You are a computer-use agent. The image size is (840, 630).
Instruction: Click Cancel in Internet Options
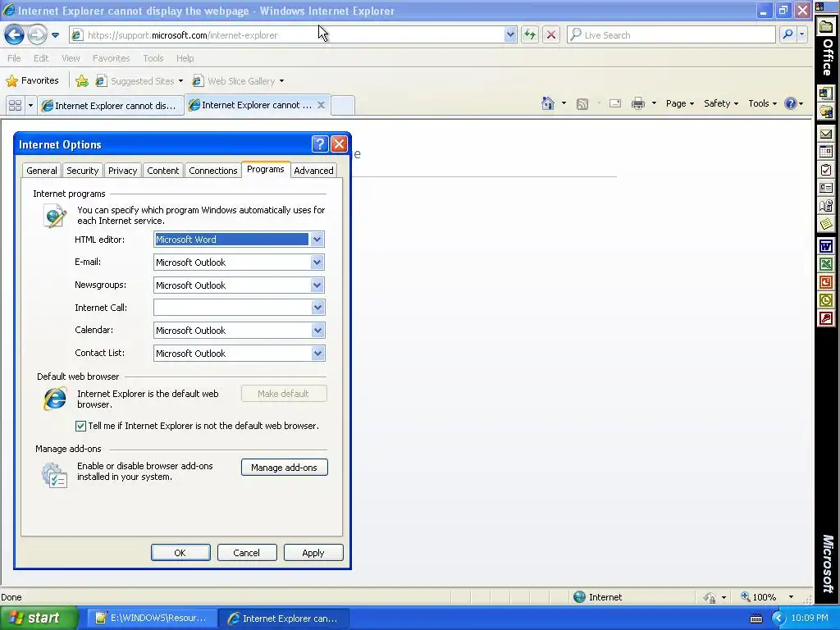[x=246, y=553]
